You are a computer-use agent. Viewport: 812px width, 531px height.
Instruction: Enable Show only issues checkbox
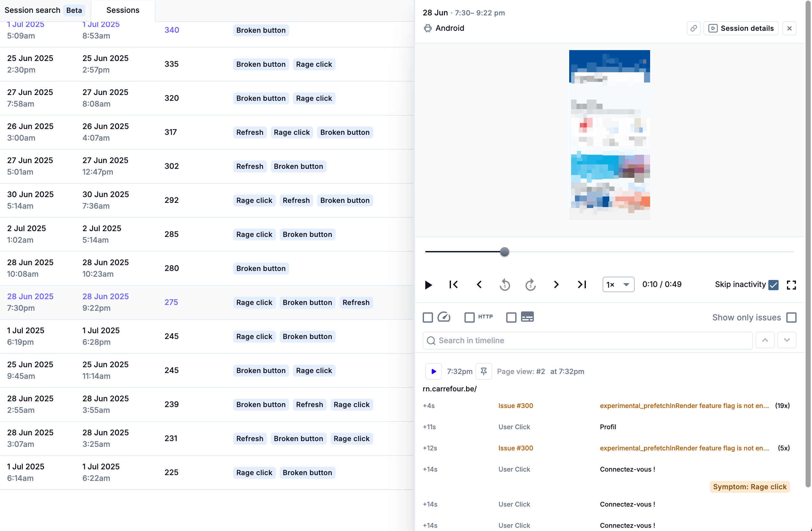pos(791,318)
